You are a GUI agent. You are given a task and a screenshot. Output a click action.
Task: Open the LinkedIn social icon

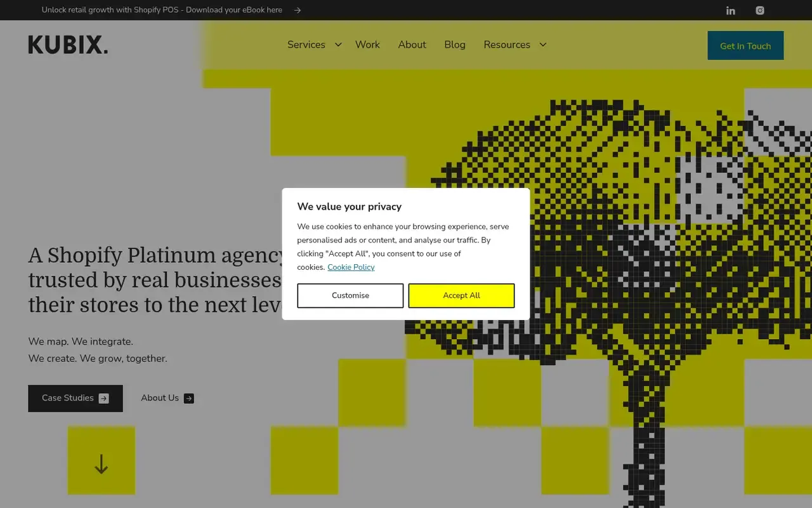(731, 10)
